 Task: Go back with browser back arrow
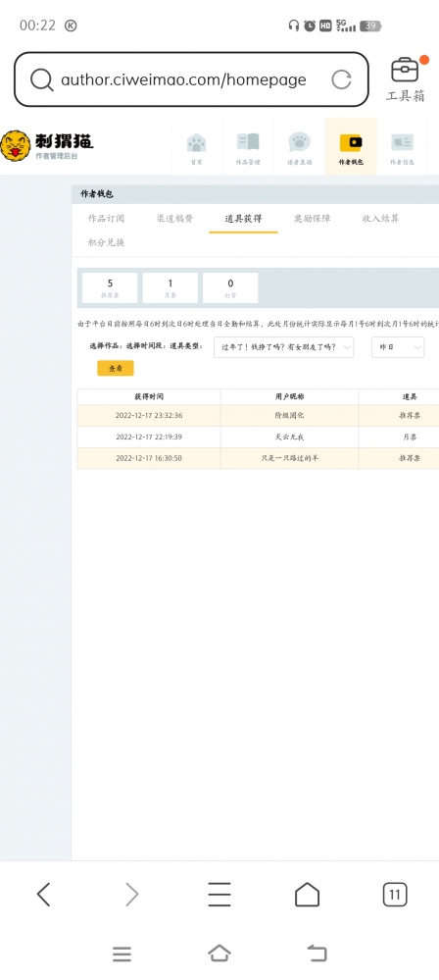pyautogui.click(x=43, y=895)
